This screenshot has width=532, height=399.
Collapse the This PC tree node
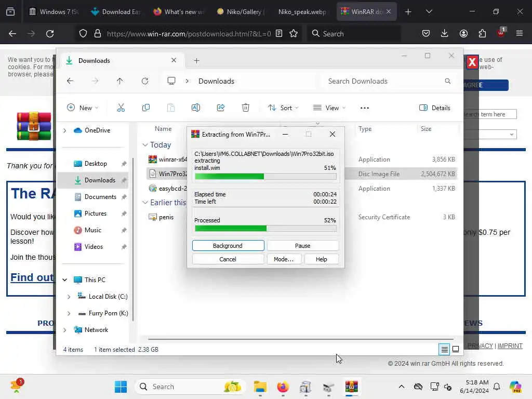[64, 280]
